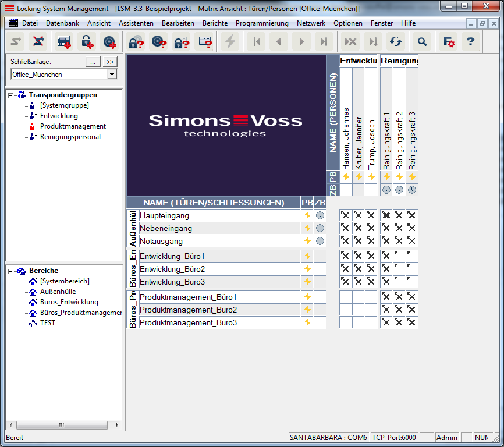The width and height of the screenshot is (504, 447).
Task: Toggle Entwicklung_Büro2 access for Reinigungskraft 3
Action: coord(412,269)
